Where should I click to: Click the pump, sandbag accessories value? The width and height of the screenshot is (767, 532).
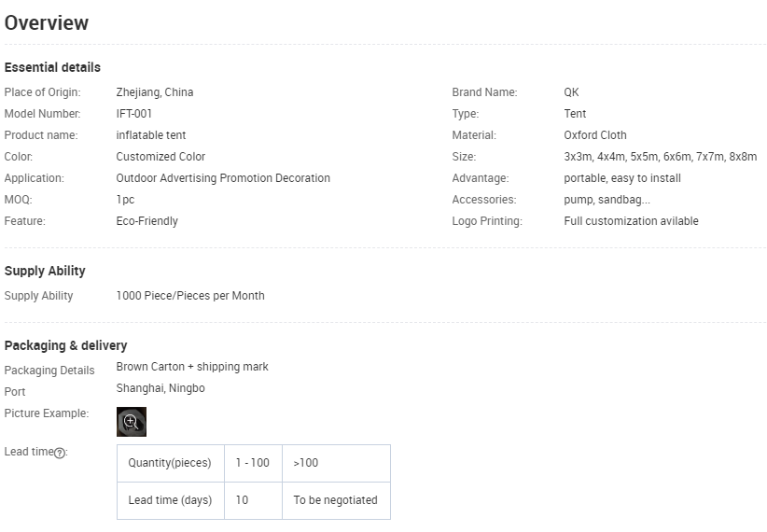tap(607, 200)
